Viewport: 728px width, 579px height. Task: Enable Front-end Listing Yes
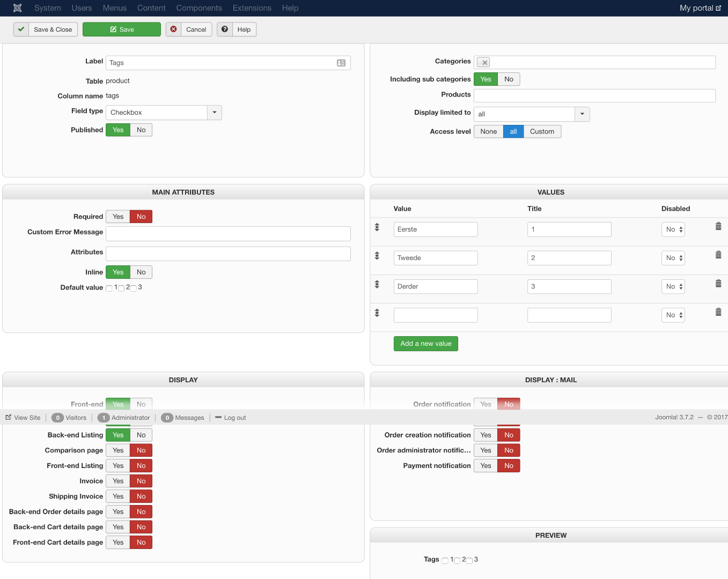pos(118,466)
